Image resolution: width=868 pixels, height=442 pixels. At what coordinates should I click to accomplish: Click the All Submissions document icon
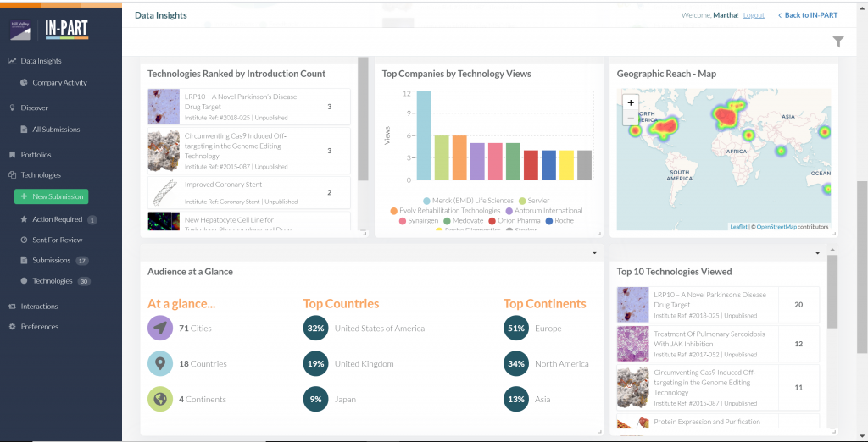coord(24,130)
